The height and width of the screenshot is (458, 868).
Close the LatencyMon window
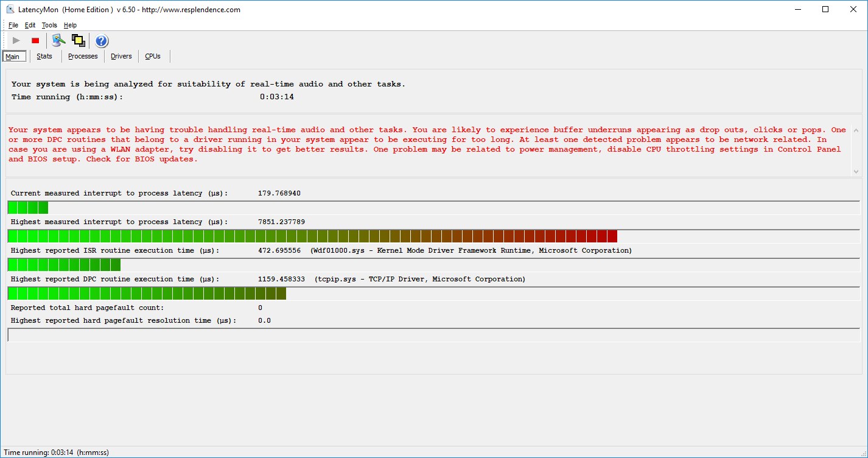pos(853,9)
